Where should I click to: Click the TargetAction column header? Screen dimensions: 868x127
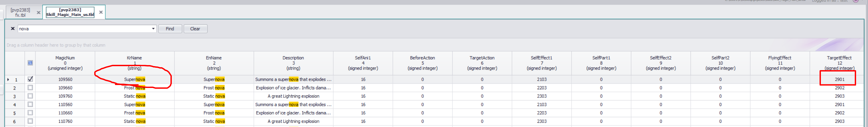click(x=482, y=63)
